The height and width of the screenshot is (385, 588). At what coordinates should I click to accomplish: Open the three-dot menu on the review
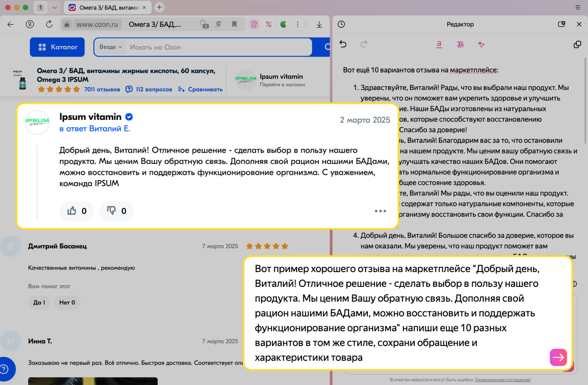point(380,211)
